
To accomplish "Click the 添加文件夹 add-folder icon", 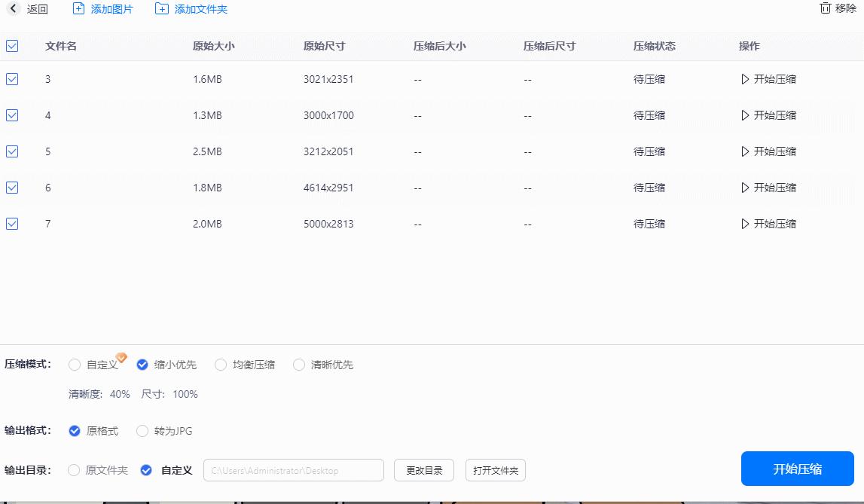I will pos(161,9).
